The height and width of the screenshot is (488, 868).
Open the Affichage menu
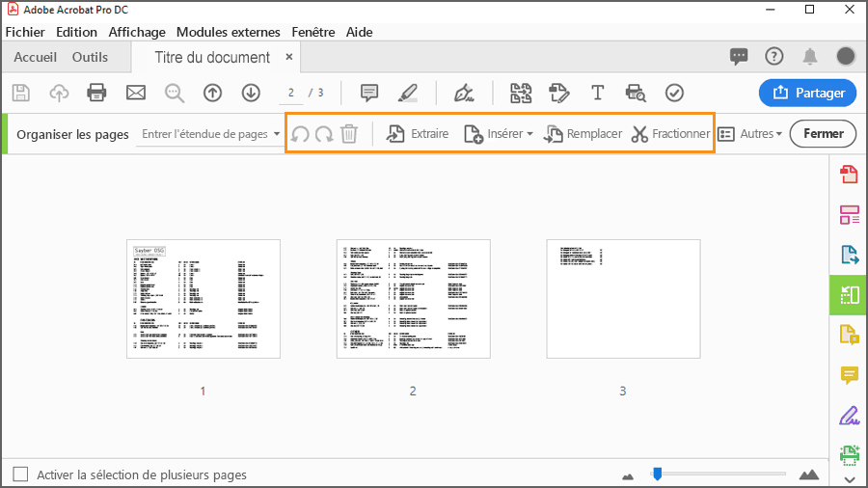137,32
